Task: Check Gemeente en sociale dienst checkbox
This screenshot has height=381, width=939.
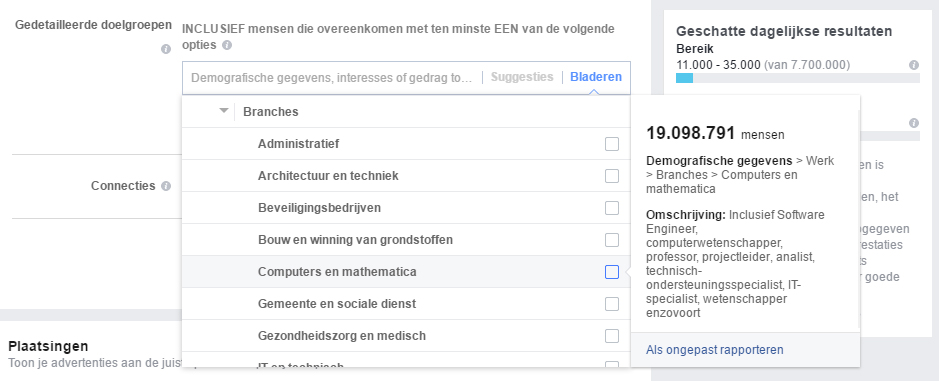Action: (611, 304)
